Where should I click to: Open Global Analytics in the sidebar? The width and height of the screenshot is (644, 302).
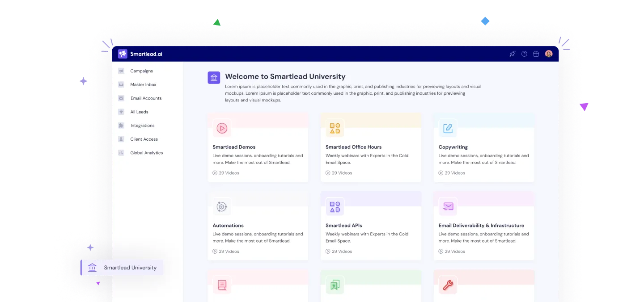click(147, 153)
